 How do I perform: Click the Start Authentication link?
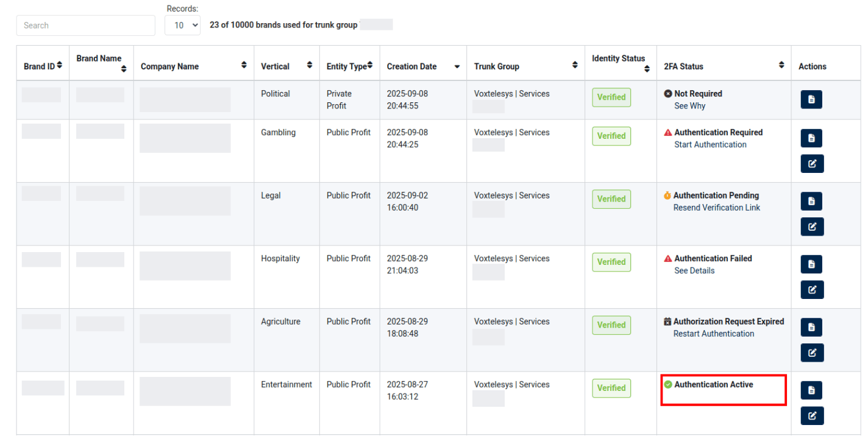710,145
